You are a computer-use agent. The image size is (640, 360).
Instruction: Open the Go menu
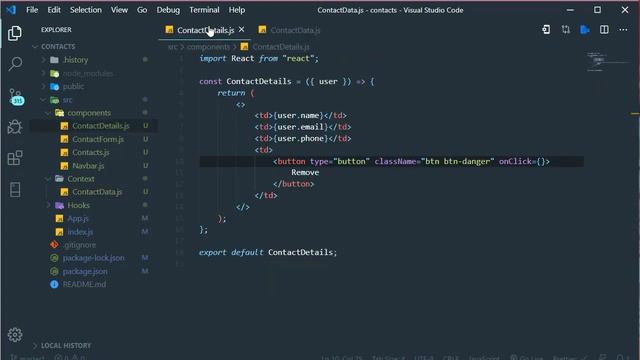(x=142, y=10)
